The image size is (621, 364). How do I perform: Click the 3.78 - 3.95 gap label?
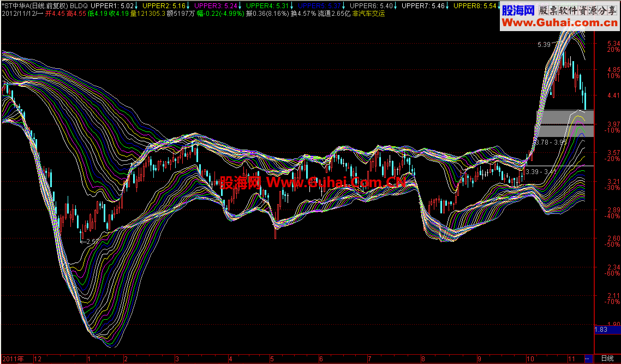tap(551, 142)
